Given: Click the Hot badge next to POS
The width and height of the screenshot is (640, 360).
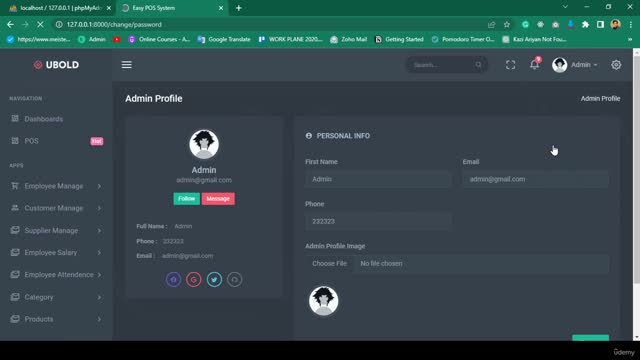Looking at the screenshot, I should (x=97, y=141).
